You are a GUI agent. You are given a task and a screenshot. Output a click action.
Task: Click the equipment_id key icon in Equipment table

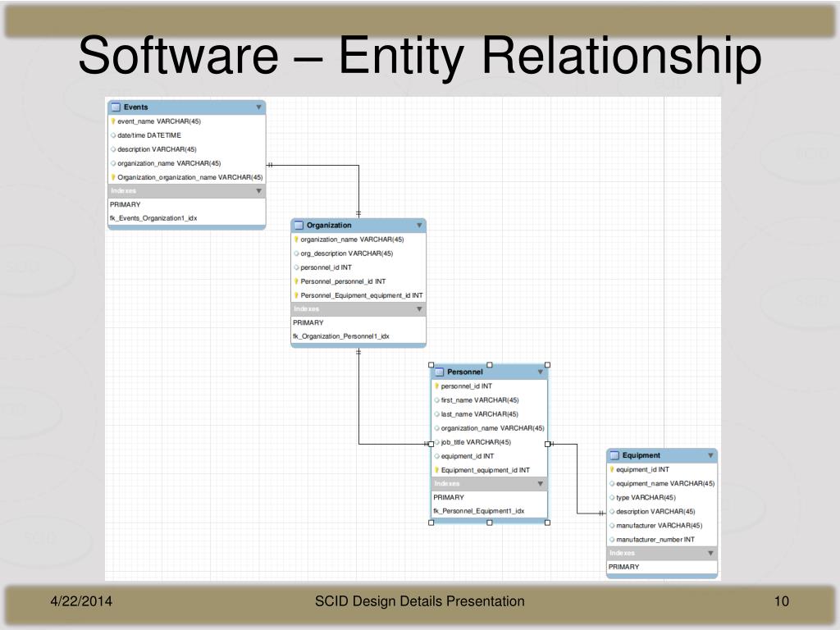[612, 469]
